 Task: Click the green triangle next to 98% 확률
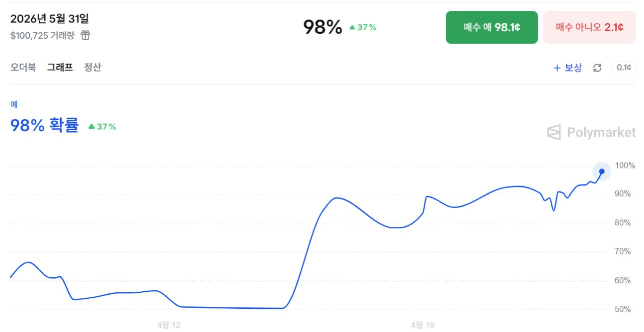coord(92,127)
